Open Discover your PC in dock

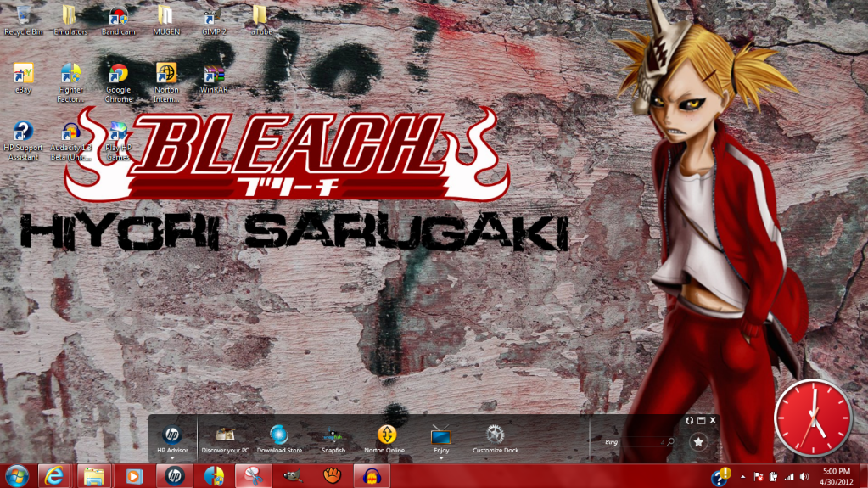click(225, 440)
